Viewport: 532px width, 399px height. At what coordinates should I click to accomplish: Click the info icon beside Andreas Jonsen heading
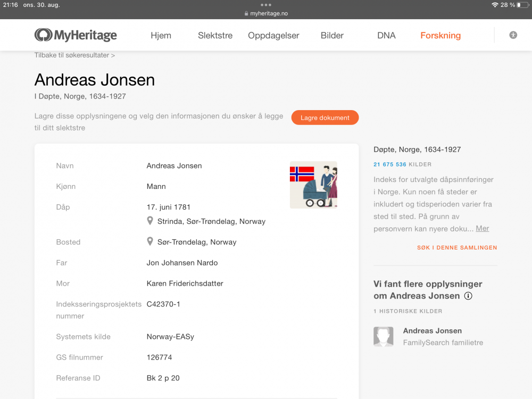click(468, 296)
